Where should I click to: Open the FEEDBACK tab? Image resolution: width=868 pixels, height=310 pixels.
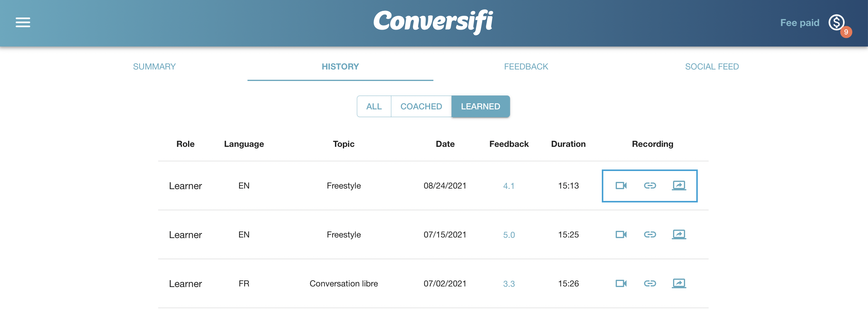pos(526,66)
